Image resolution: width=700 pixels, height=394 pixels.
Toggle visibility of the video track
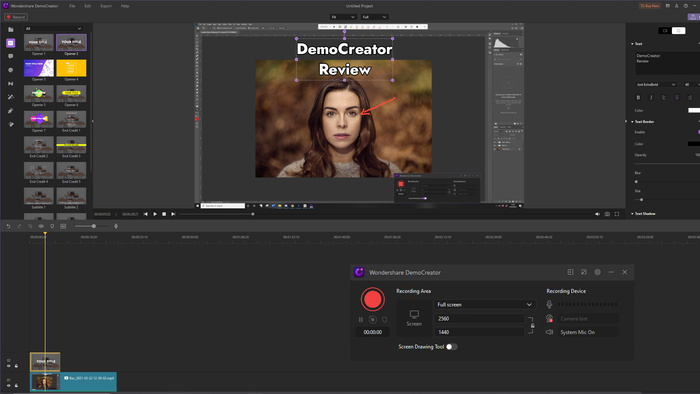tap(8, 386)
